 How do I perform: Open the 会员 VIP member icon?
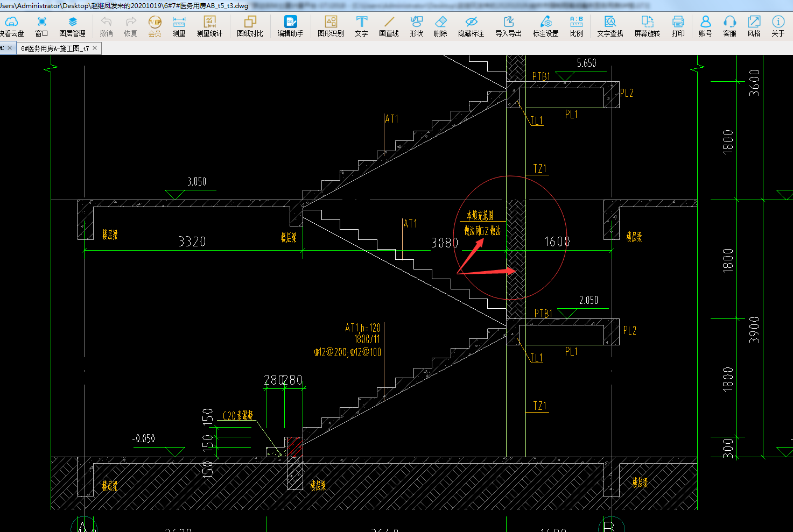[x=155, y=26]
